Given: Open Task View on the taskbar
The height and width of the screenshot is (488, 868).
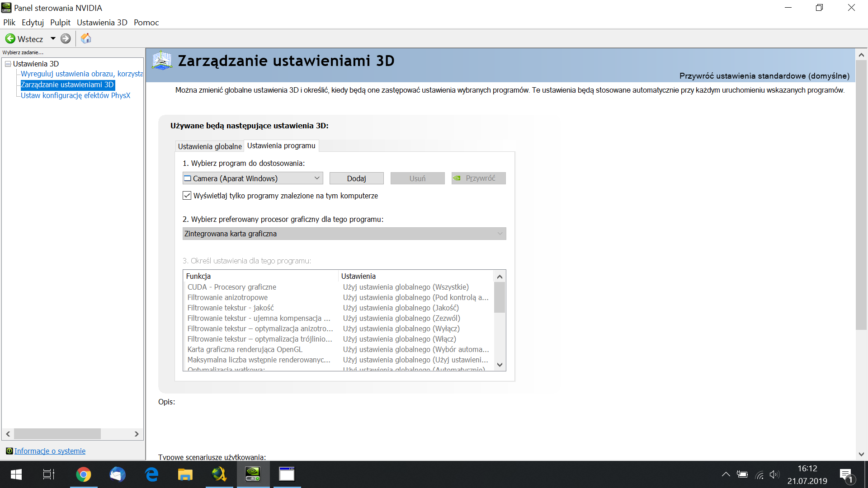Looking at the screenshot, I should click(x=49, y=474).
